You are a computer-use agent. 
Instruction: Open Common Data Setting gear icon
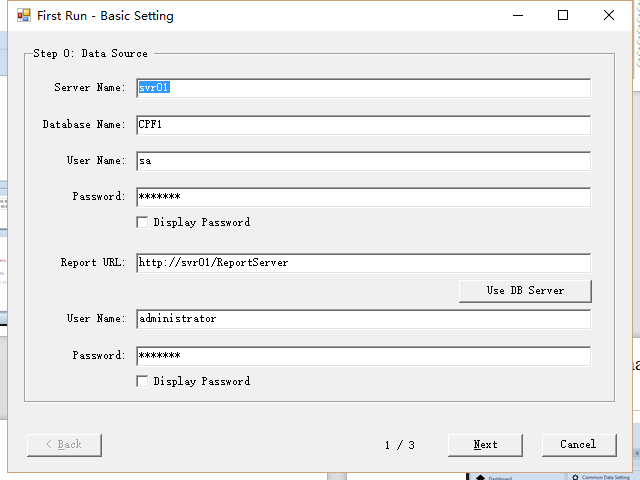[x=576, y=477]
